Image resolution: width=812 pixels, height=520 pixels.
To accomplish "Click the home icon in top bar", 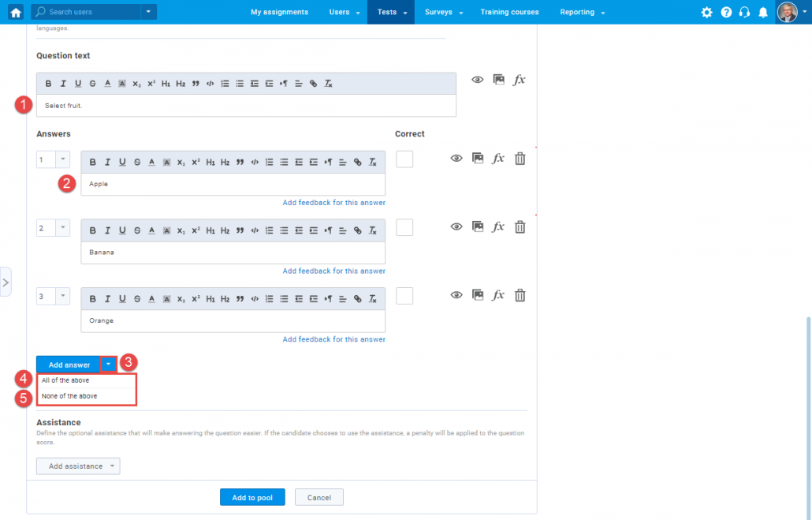I will coord(16,12).
